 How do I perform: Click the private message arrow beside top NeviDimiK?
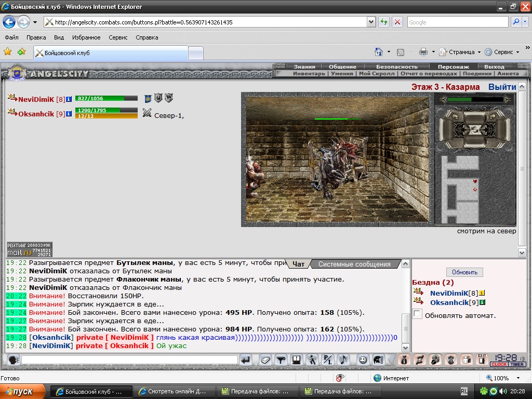[12, 98]
